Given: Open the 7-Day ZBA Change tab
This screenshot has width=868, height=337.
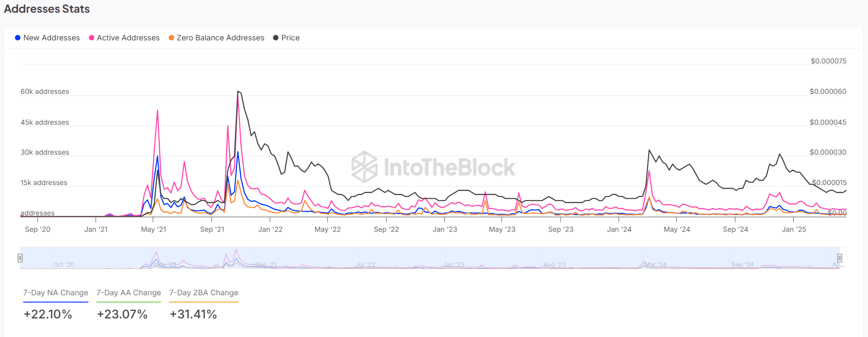Looking at the screenshot, I should (204, 293).
